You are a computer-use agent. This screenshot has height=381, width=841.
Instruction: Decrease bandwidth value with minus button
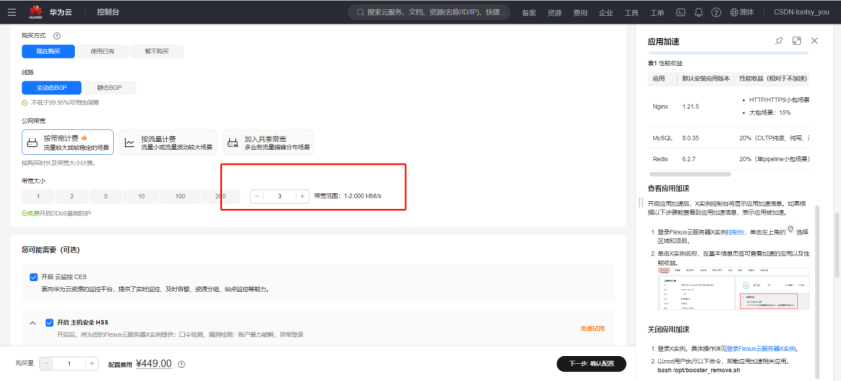click(x=257, y=196)
